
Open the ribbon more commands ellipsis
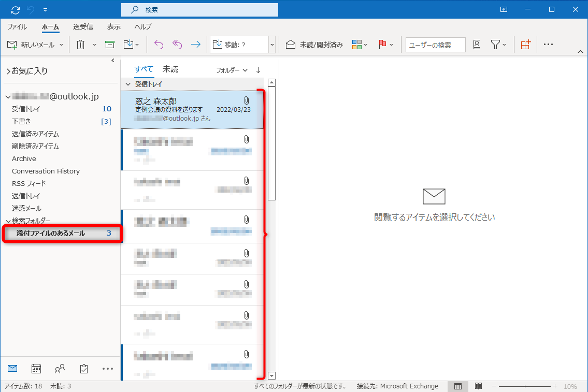point(548,44)
